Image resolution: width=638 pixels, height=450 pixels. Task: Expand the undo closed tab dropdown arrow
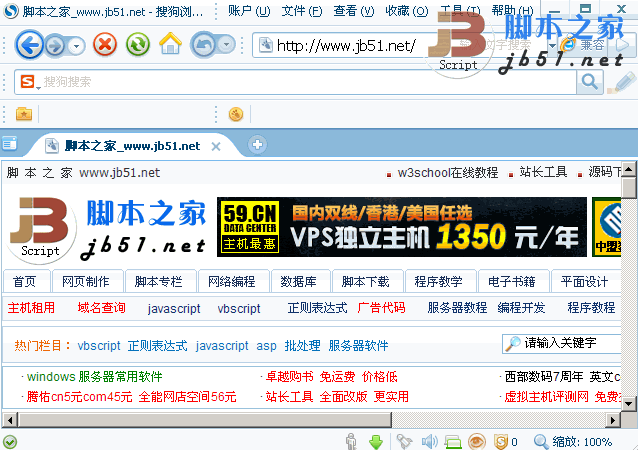(x=227, y=44)
